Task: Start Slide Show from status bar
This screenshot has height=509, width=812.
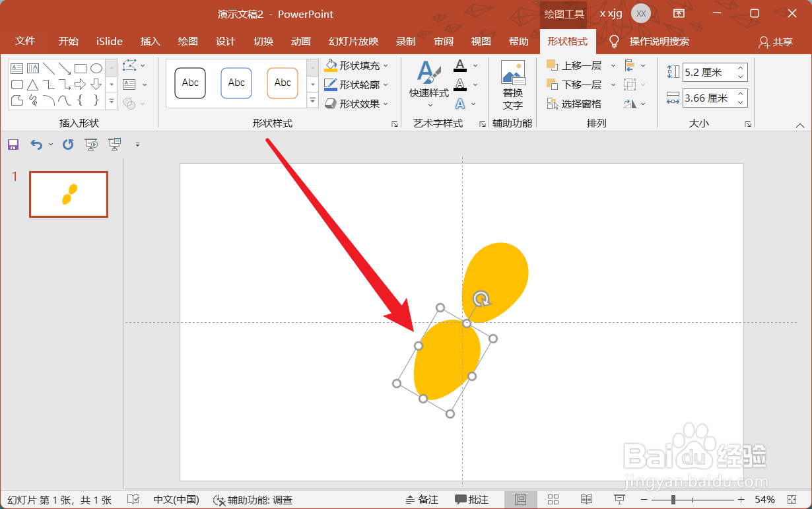Action: 619,500
